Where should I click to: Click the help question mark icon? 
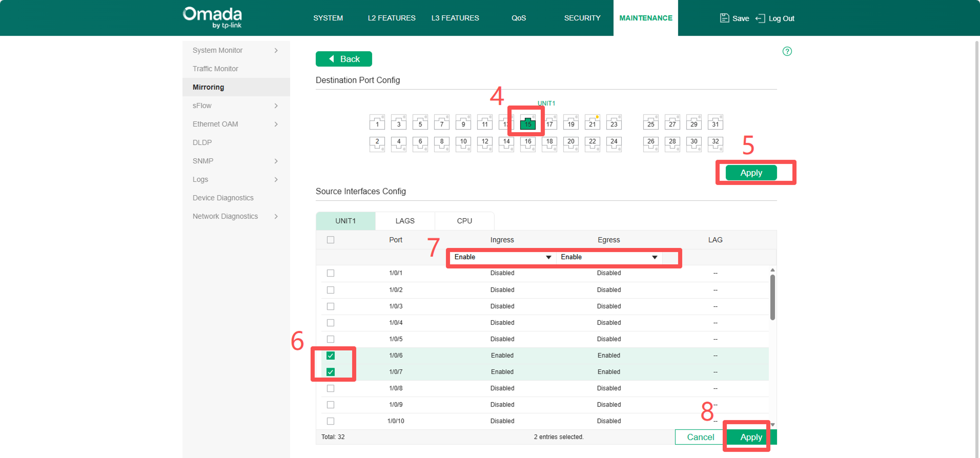(787, 51)
